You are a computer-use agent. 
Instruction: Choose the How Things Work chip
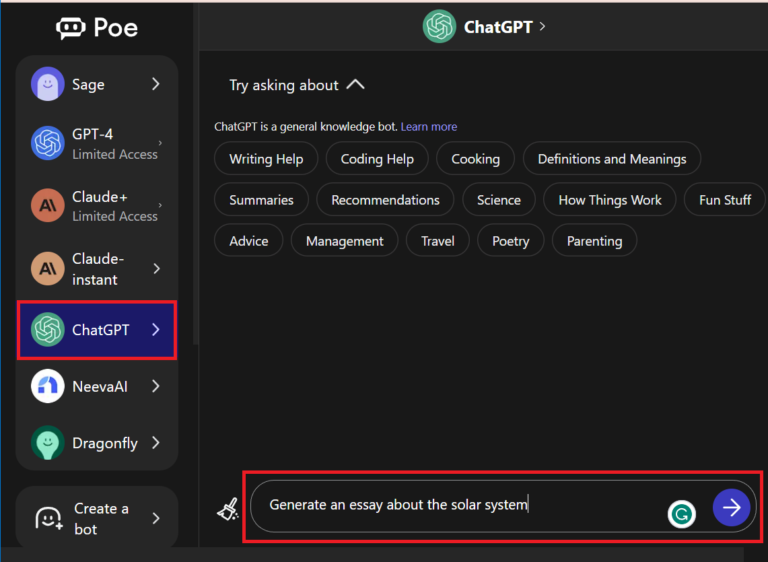pyautogui.click(x=610, y=200)
